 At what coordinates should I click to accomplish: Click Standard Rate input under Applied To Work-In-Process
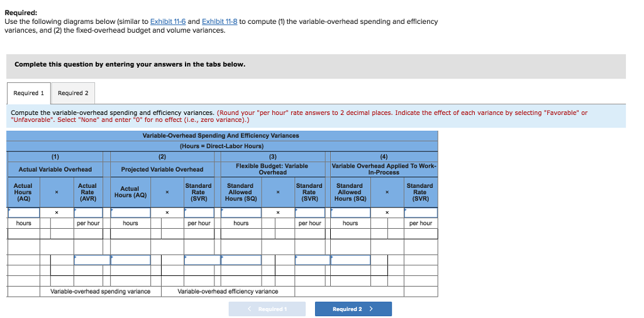click(x=421, y=212)
